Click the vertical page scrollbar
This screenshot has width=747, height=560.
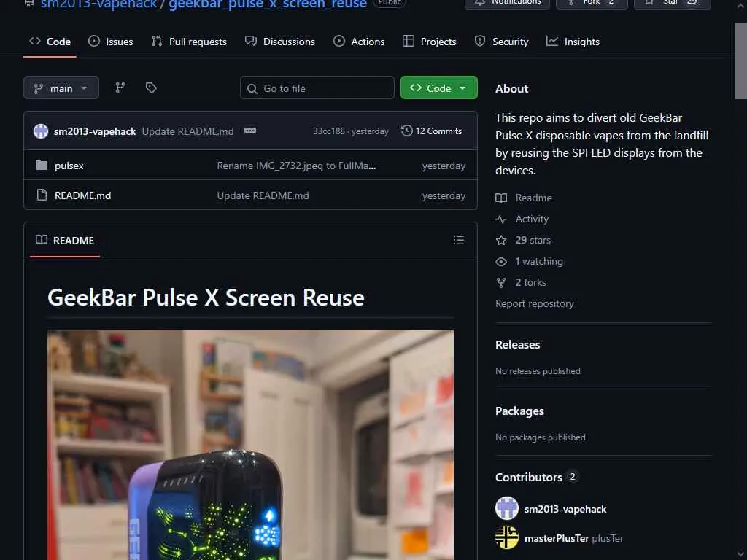740,61
